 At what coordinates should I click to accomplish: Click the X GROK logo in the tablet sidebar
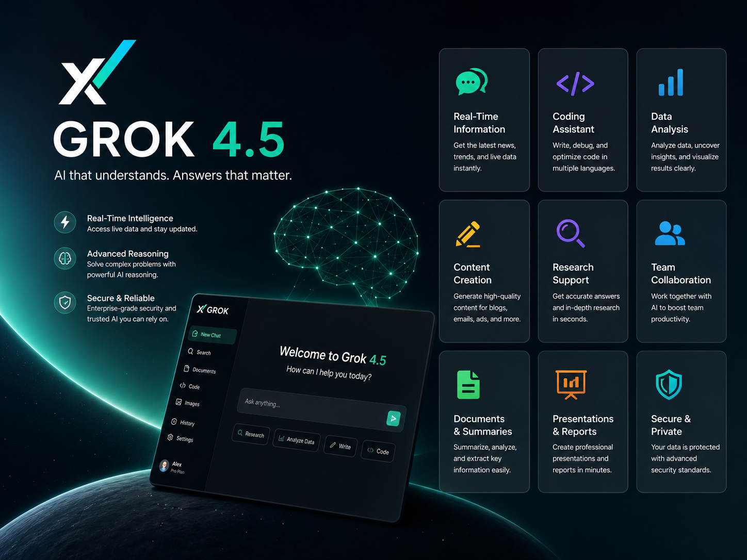pyautogui.click(x=213, y=309)
